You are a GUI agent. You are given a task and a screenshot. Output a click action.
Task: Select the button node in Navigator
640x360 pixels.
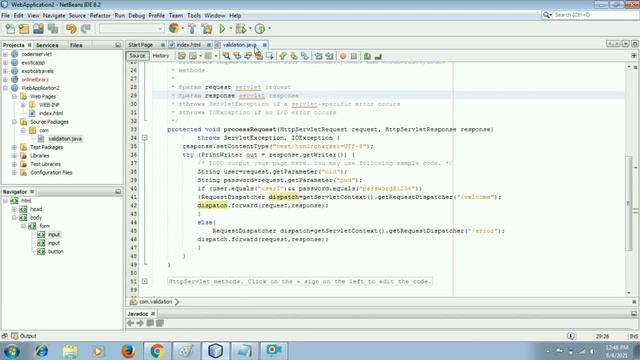56,251
